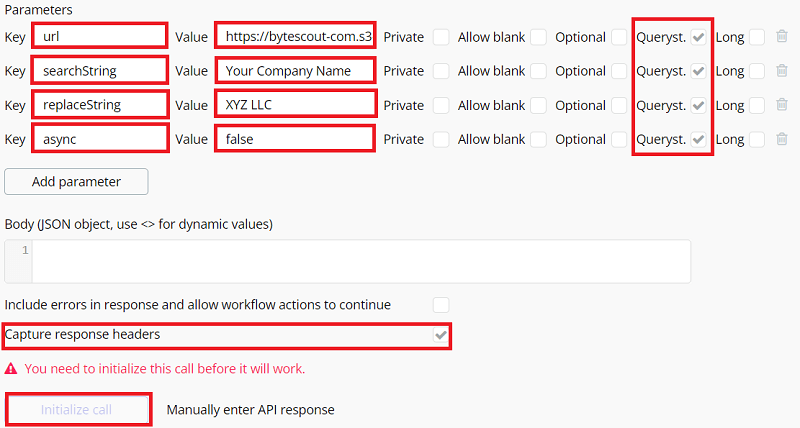Remove the replaceString parameter via trash icon

tap(782, 105)
